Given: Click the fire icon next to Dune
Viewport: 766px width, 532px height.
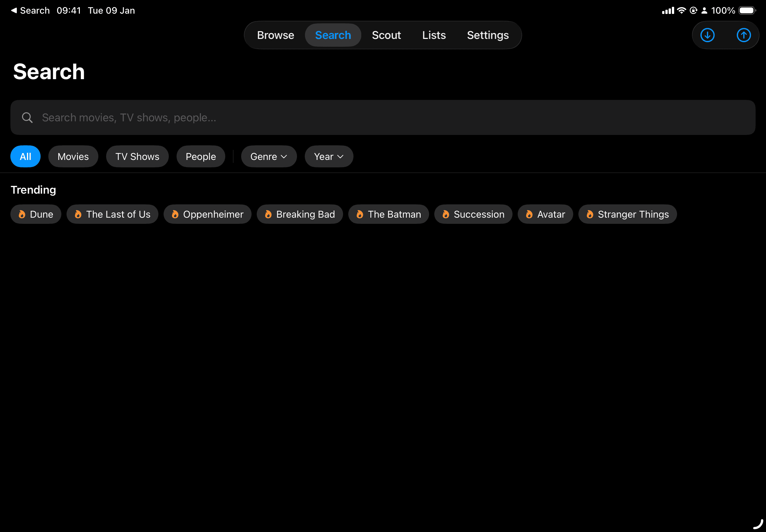Looking at the screenshot, I should tap(22, 214).
